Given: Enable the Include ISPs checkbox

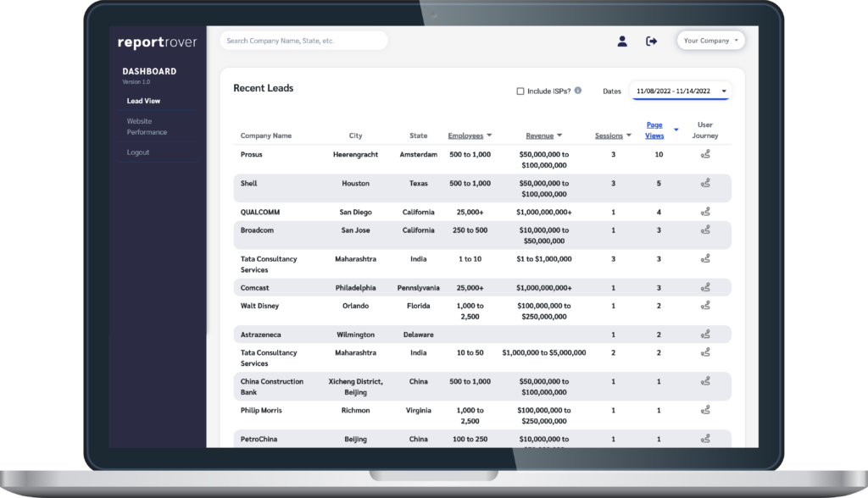Looking at the screenshot, I should coord(520,91).
